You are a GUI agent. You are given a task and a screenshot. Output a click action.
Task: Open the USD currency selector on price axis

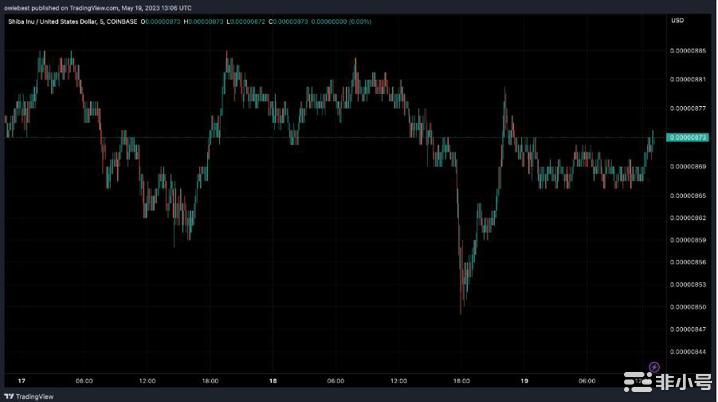(x=677, y=19)
